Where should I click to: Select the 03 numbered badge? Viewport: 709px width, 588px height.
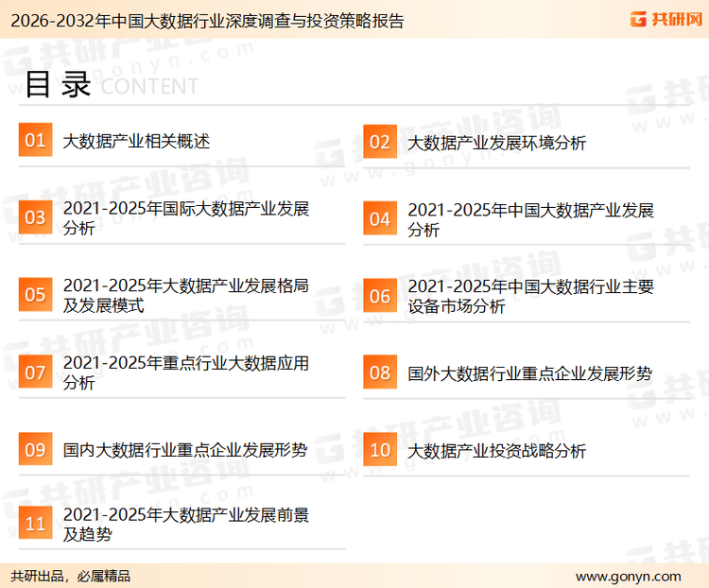coord(35,218)
